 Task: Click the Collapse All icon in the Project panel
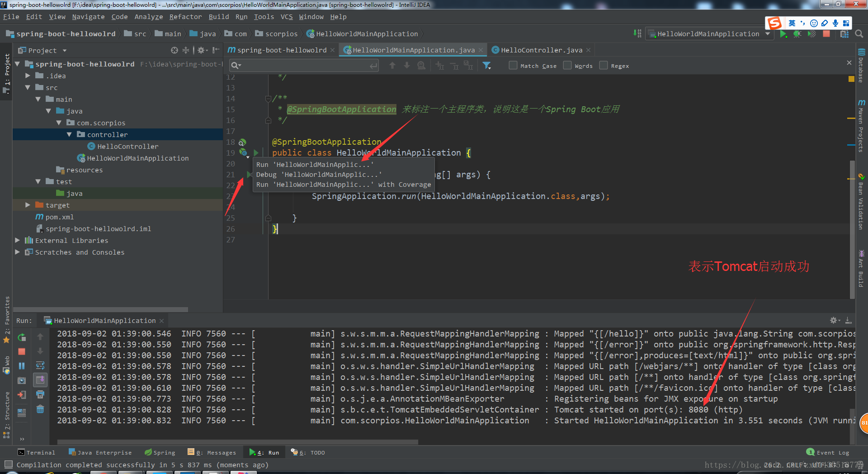click(x=186, y=50)
